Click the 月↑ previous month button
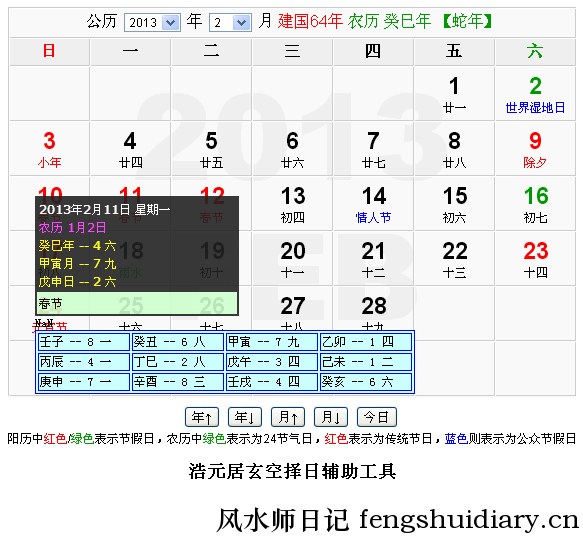This screenshot has height=538, width=583. (x=288, y=417)
